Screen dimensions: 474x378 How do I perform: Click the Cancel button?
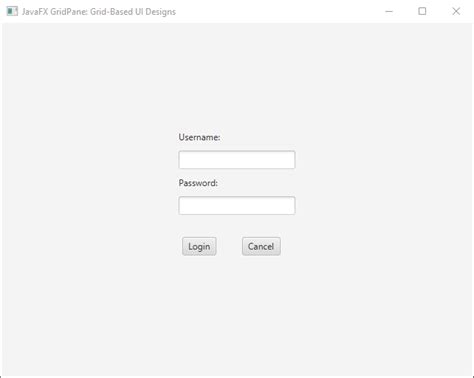tap(261, 246)
